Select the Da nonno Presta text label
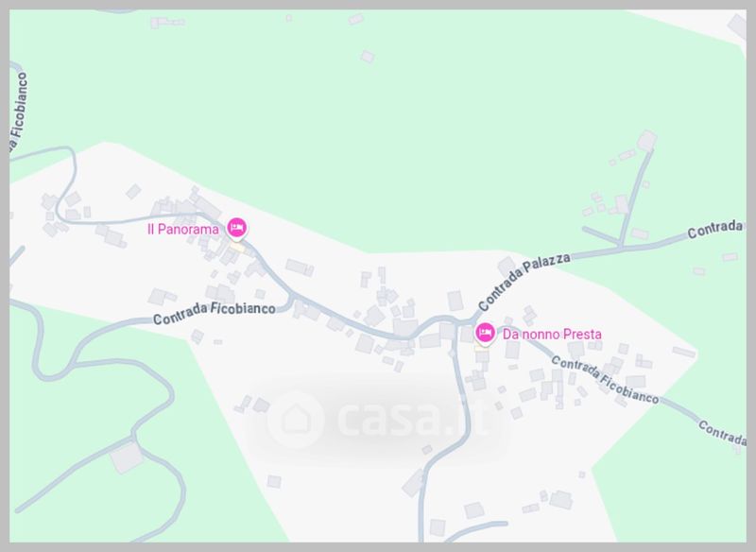 tap(552, 334)
